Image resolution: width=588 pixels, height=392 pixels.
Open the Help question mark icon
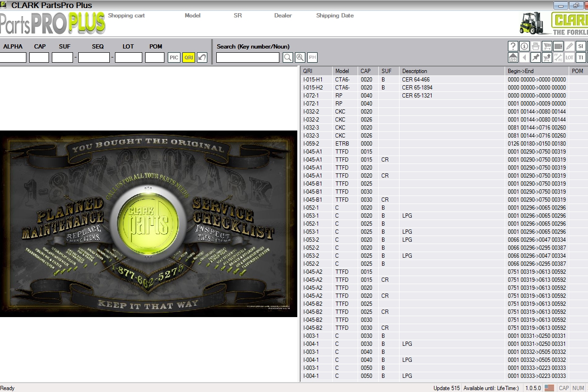[x=513, y=46]
